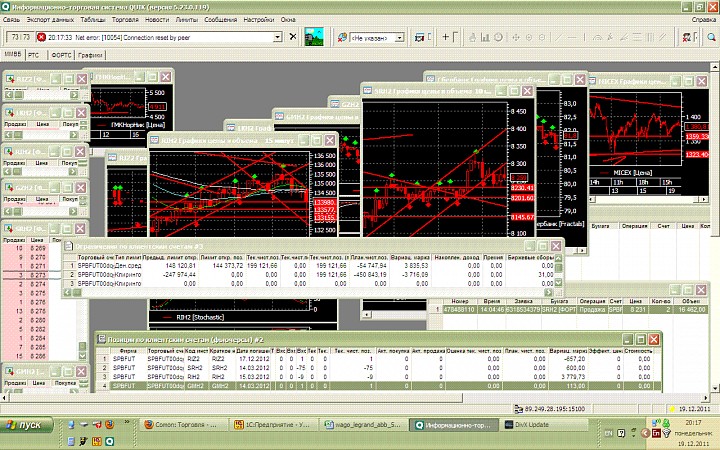720x450 pixels.
Task: Click the connection globe icon with red cross
Action: coord(342,38)
